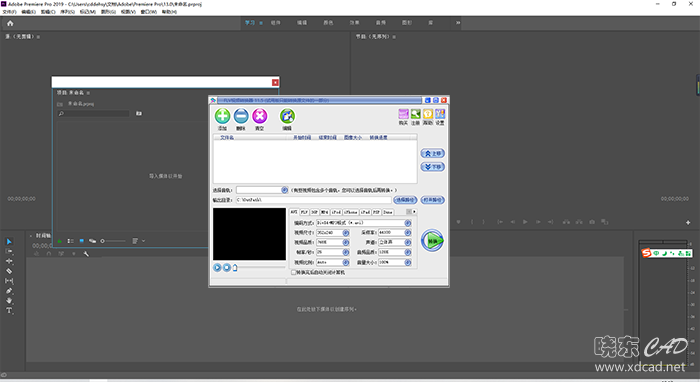Select the Slip tool in Premiere toolbar
The height and width of the screenshot is (382, 700).
tap(9, 281)
